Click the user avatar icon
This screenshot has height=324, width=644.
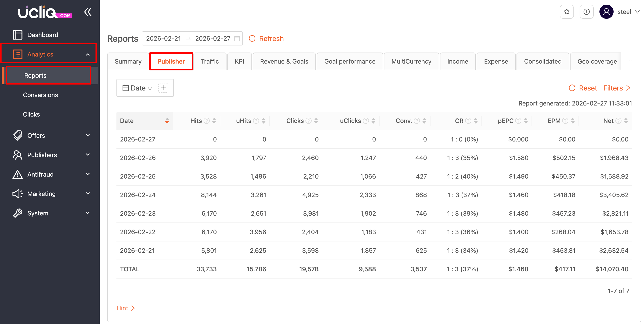(606, 12)
